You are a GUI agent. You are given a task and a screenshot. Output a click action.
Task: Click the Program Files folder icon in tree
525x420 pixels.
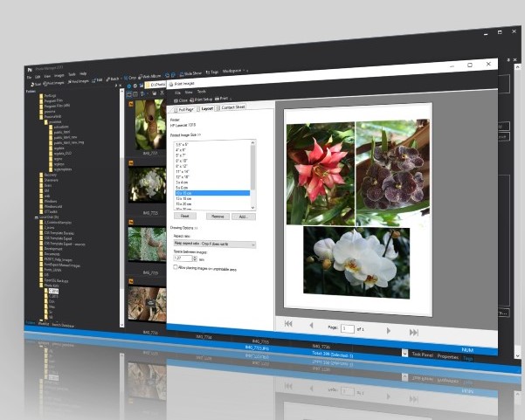(x=41, y=100)
